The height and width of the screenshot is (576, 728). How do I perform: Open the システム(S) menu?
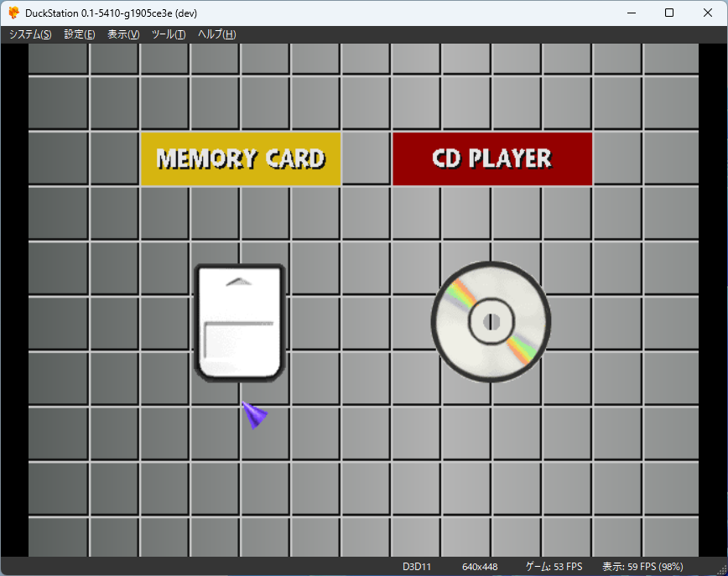tap(30, 34)
